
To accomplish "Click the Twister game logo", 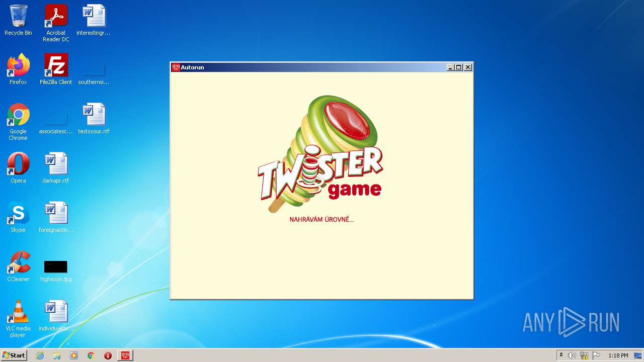I will click(x=320, y=154).
